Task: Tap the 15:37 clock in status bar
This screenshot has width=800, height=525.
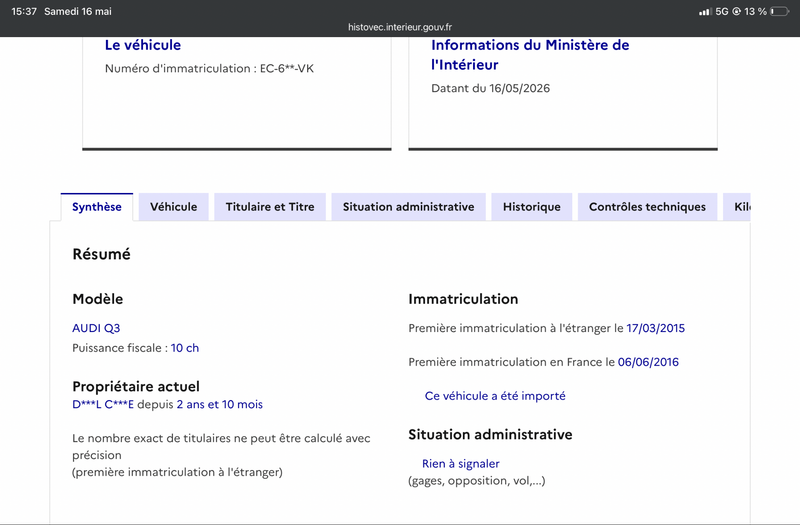Action: 24,11
